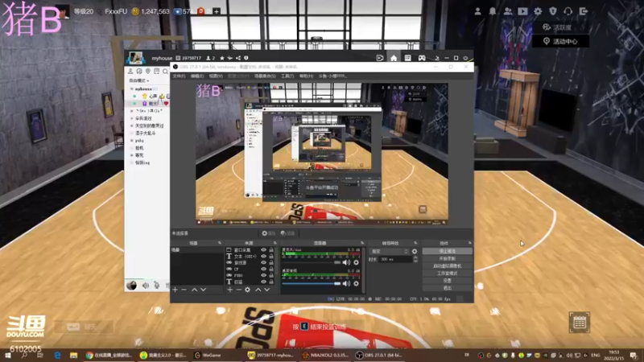Toggle lock on the 文本 (GDI+) source
The image size is (644, 362).
coord(271,256)
